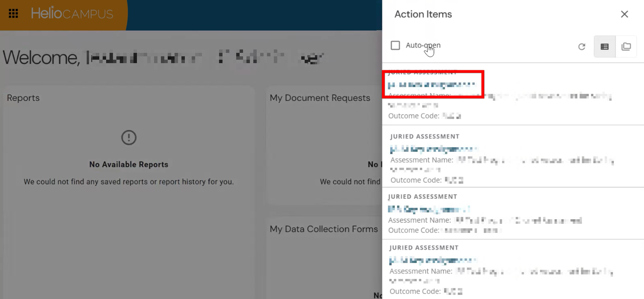Click the third item's JURIED ASSESSMENT label
The height and width of the screenshot is (299, 644).
pyautogui.click(x=422, y=197)
